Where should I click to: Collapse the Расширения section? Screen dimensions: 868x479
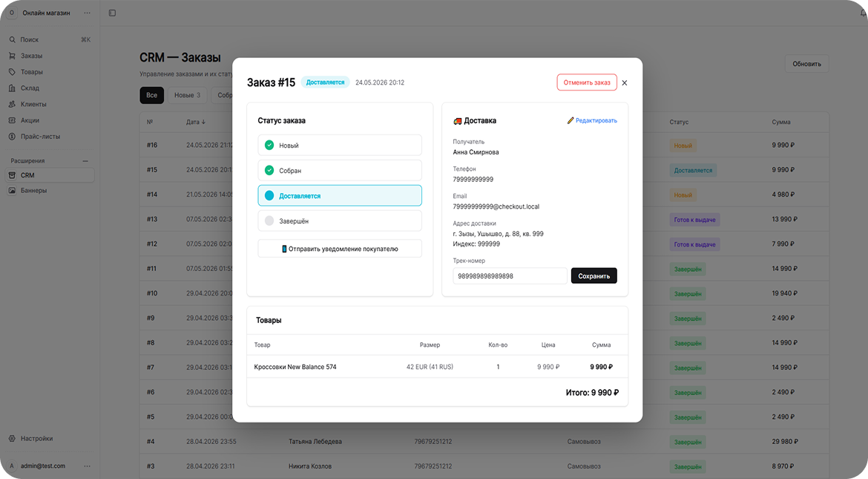tap(85, 160)
